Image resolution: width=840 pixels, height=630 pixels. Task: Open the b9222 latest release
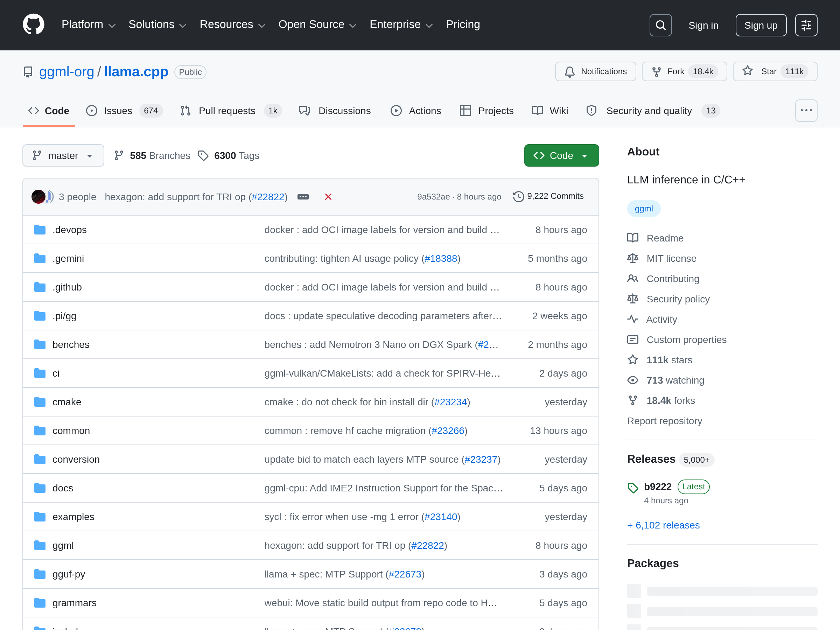[657, 486]
